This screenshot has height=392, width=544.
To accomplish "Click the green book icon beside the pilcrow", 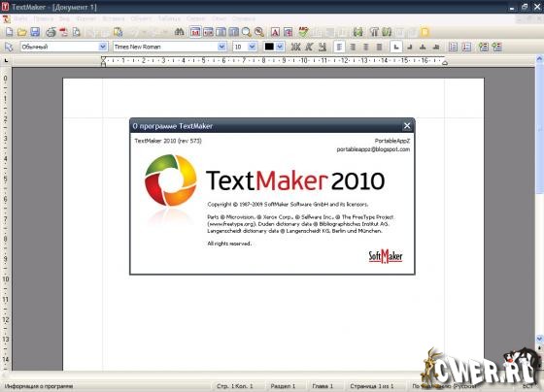I will 387,32.
